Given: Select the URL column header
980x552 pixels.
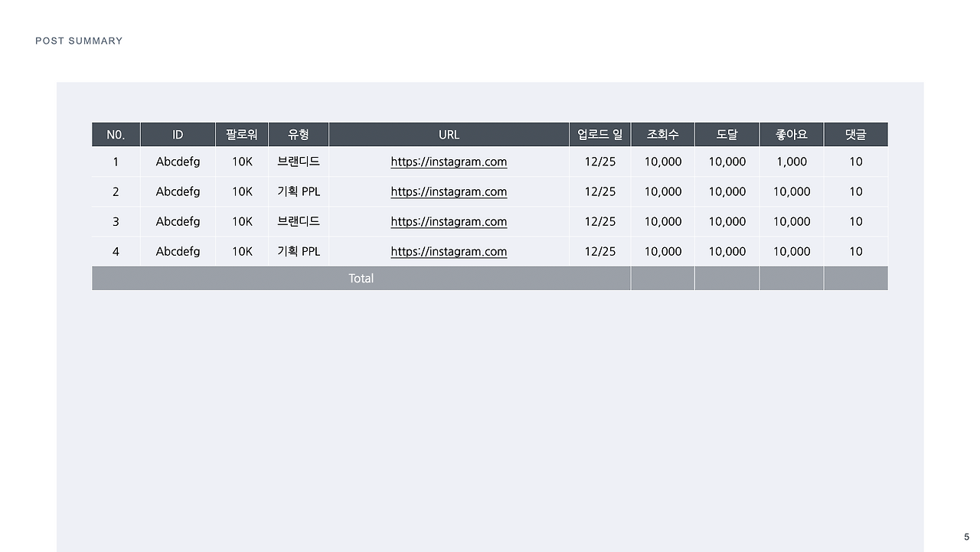Looking at the screenshot, I should pyautogui.click(x=449, y=134).
